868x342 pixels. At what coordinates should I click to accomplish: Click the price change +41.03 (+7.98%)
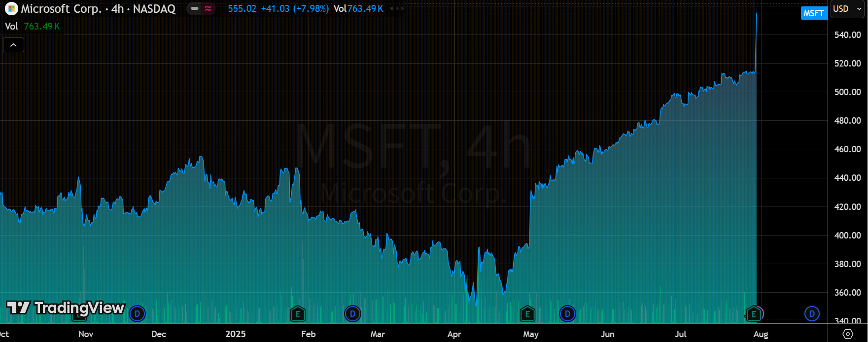pyautogui.click(x=295, y=9)
